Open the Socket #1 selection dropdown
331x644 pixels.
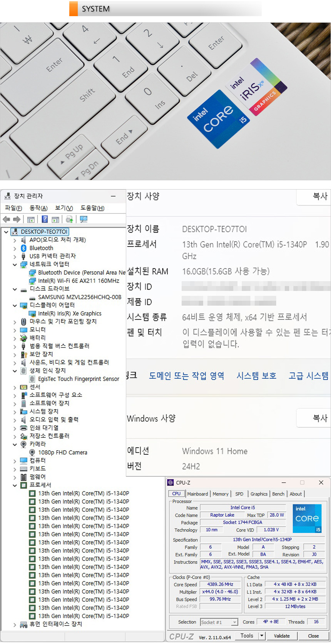pyautogui.click(x=234, y=622)
